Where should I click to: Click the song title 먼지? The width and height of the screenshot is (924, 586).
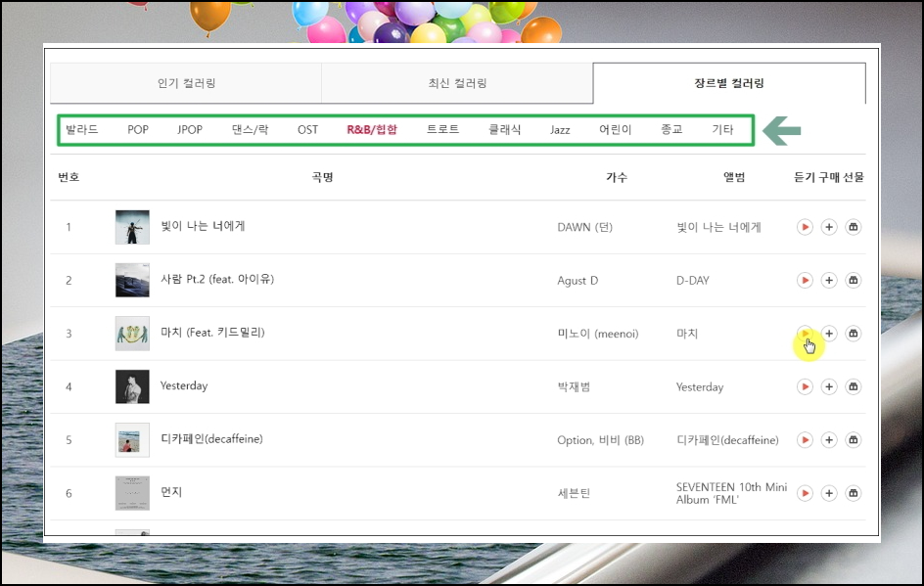click(171, 492)
